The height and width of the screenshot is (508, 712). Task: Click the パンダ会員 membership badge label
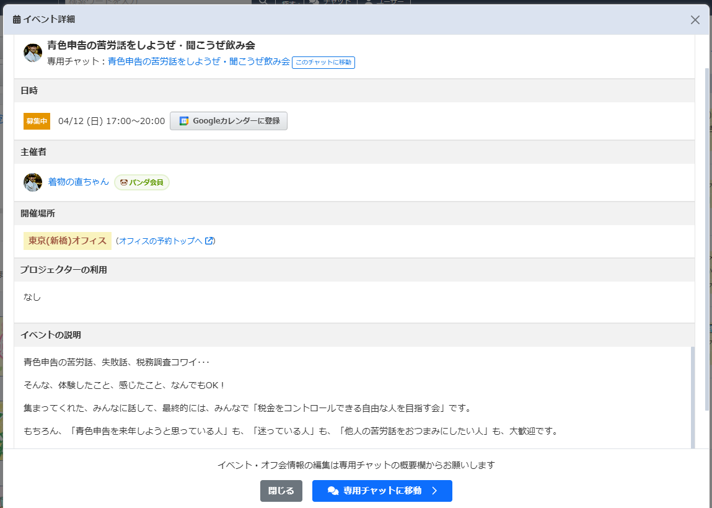pyautogui.click(x=147, y=183)
